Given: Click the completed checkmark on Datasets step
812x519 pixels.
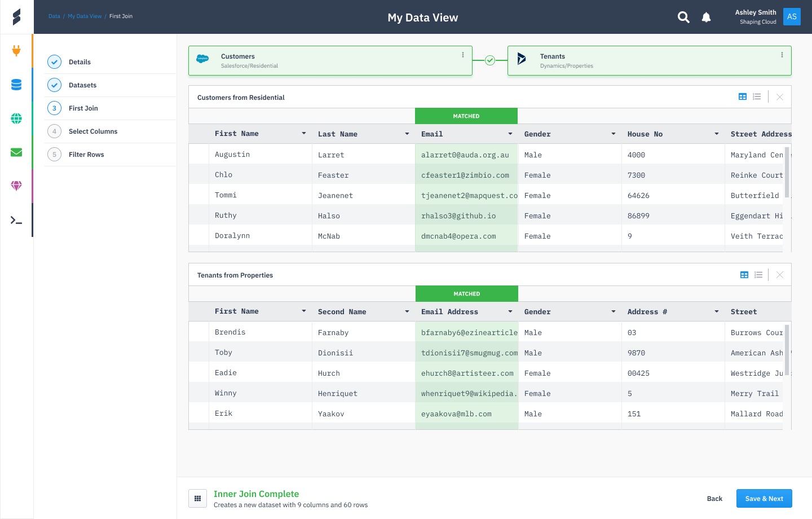Looking at the screenshot, I should [54, 85].
